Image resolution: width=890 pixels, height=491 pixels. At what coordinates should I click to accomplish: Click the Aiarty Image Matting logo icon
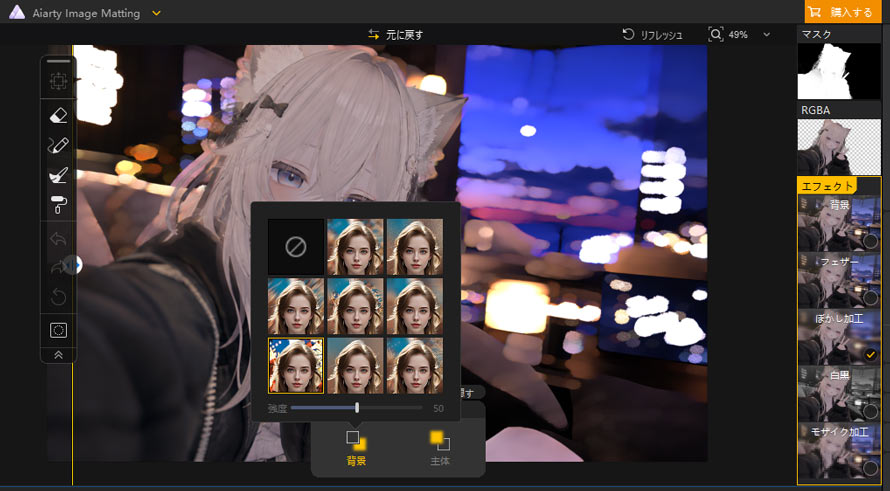(17, 12)
